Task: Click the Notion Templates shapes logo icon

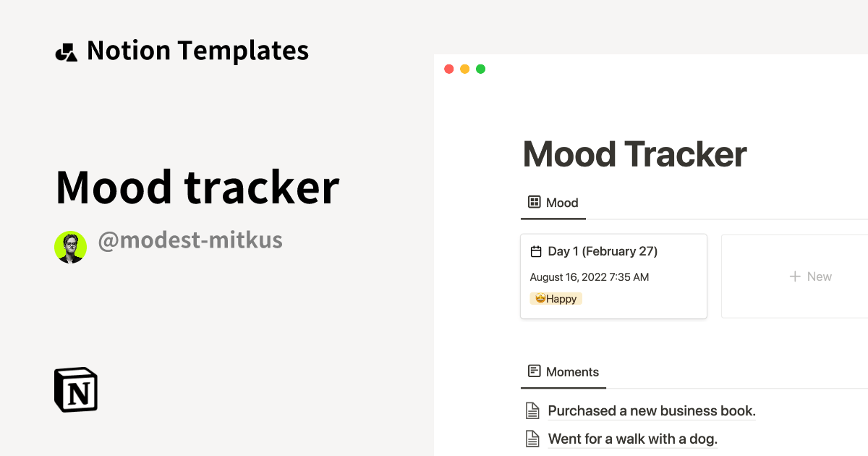Action: coord(66,52)
